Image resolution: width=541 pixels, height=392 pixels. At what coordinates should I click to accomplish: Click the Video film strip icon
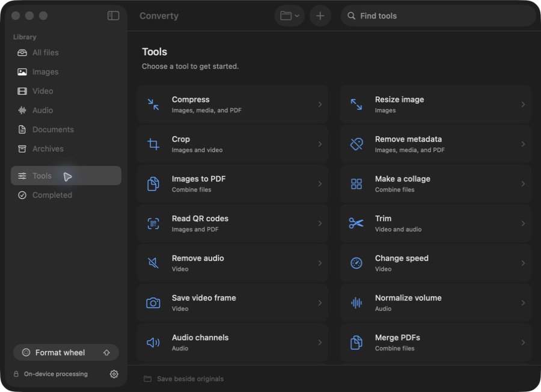tap(22, 91)
